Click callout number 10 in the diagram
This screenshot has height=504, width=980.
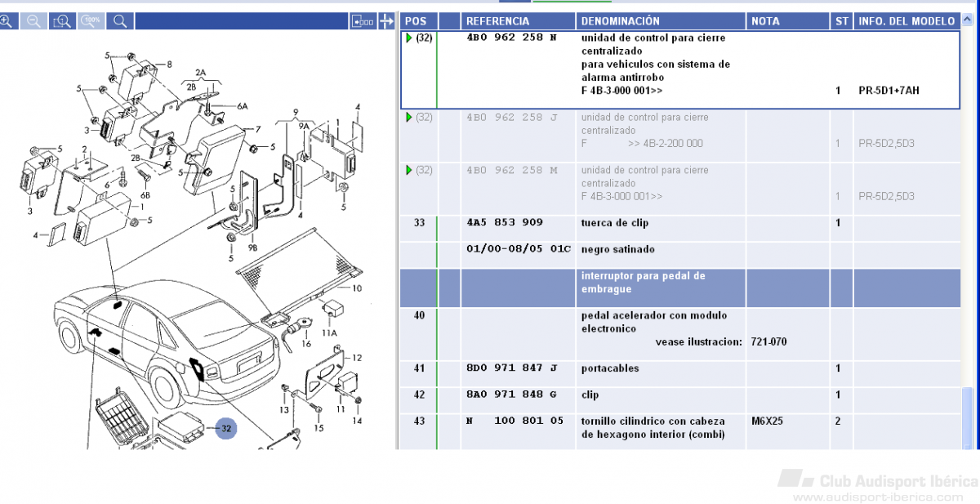356,288
